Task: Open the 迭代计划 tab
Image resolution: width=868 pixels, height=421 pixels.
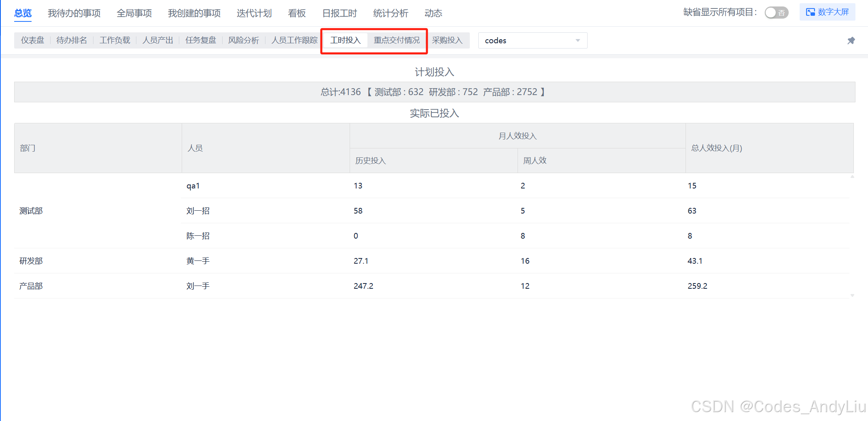Action: [254, 13]
